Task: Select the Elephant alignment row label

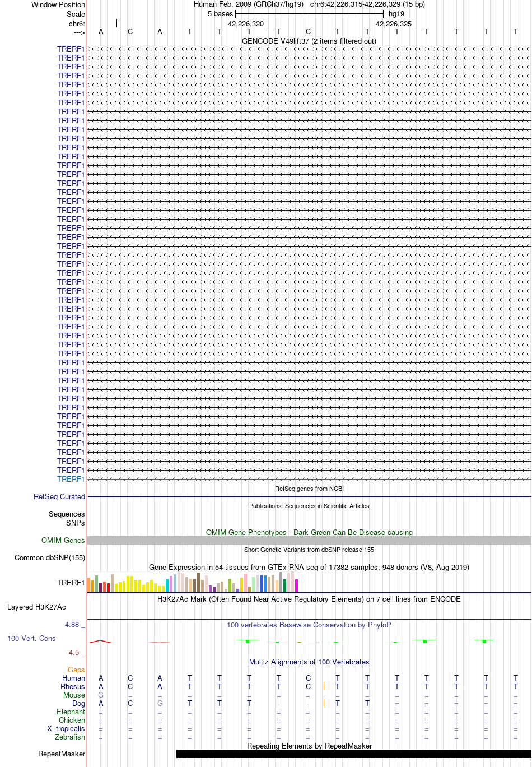Action: [71, 712]
